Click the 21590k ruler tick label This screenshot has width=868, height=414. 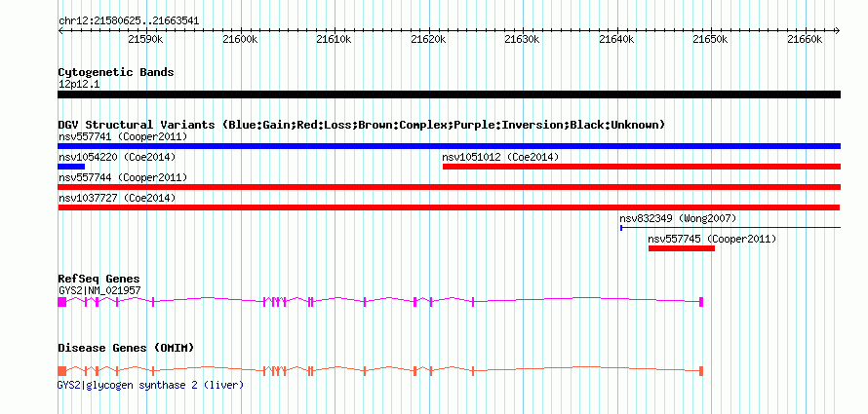point(145,40)
